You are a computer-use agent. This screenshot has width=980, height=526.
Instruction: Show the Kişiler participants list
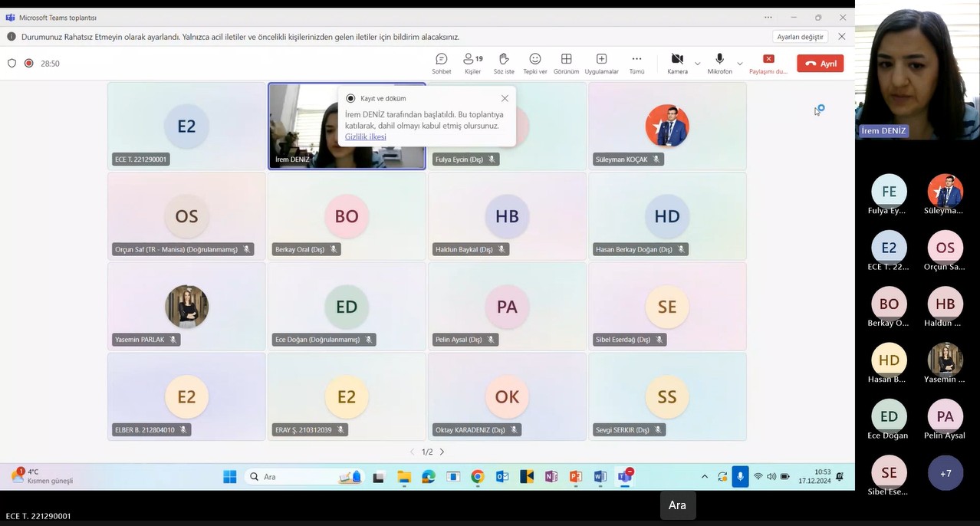click(472, 63)
